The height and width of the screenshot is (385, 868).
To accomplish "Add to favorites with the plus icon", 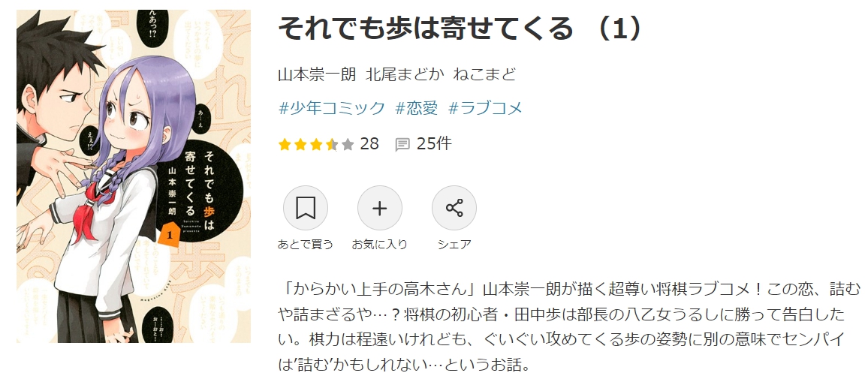I will click(x=380, y=208).
